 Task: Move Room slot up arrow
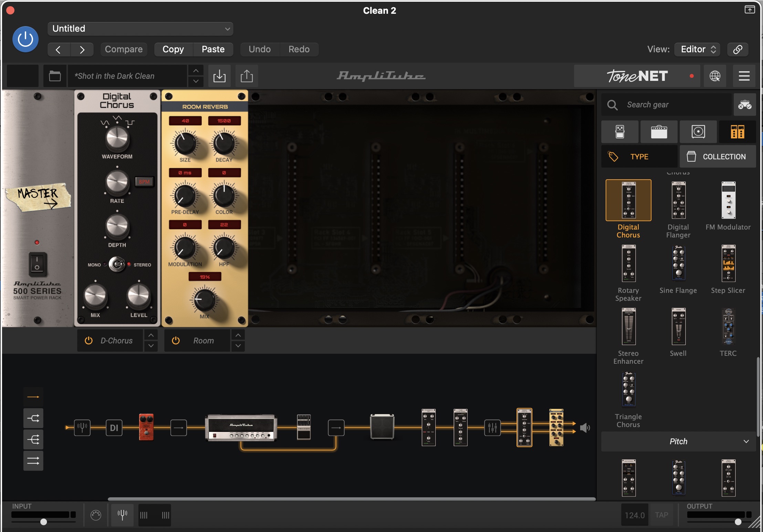click(x=238, y=335)
